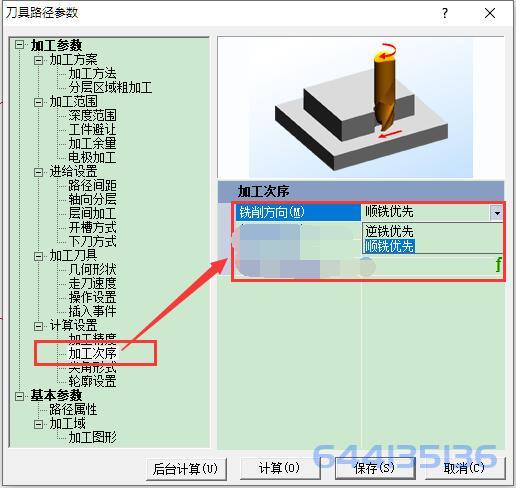516x488 pixels.
Task: Select 顺铣优先 option in the list
Action: (389, 247)
